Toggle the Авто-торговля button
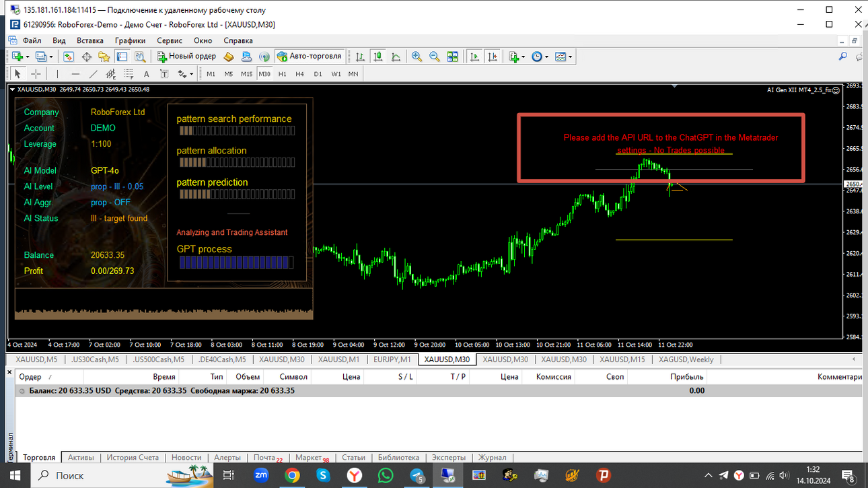Viewport: 868px width, 488px height. pos(310,57)
